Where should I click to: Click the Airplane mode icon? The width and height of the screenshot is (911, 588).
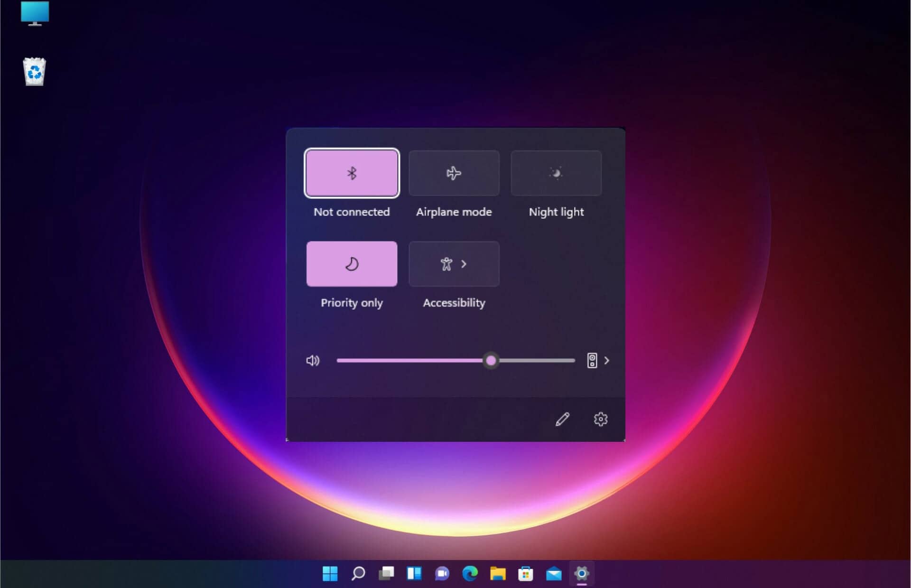(x=454, y=173)
